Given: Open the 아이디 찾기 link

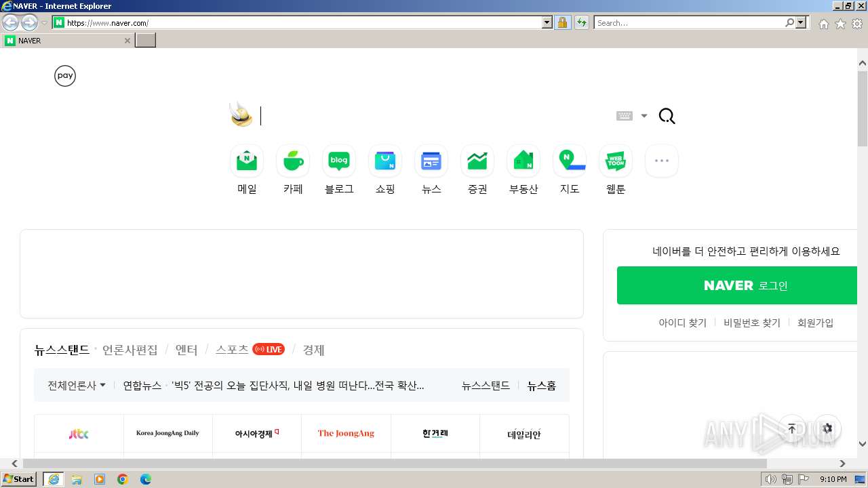Looking at the screenshot, I should (x=682, y=323).
